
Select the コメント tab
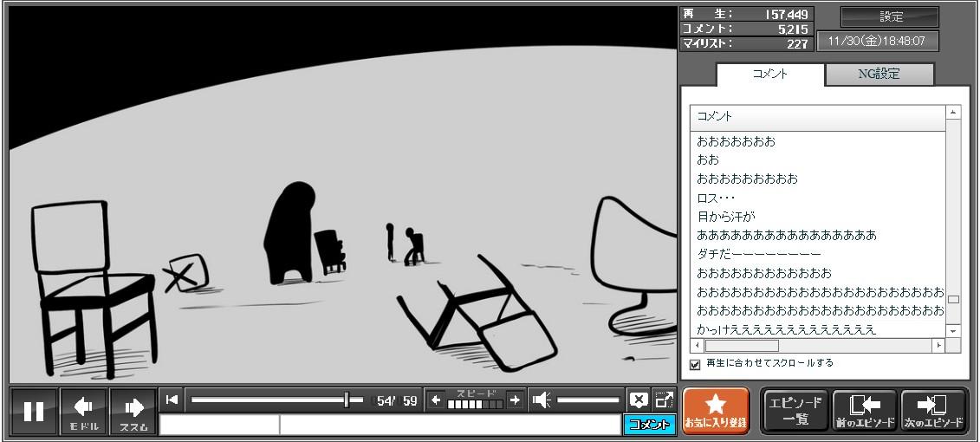point(769,75)
